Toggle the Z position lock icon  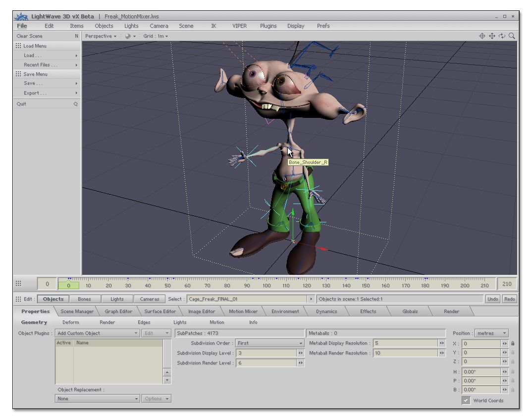(x=513, y=362)
